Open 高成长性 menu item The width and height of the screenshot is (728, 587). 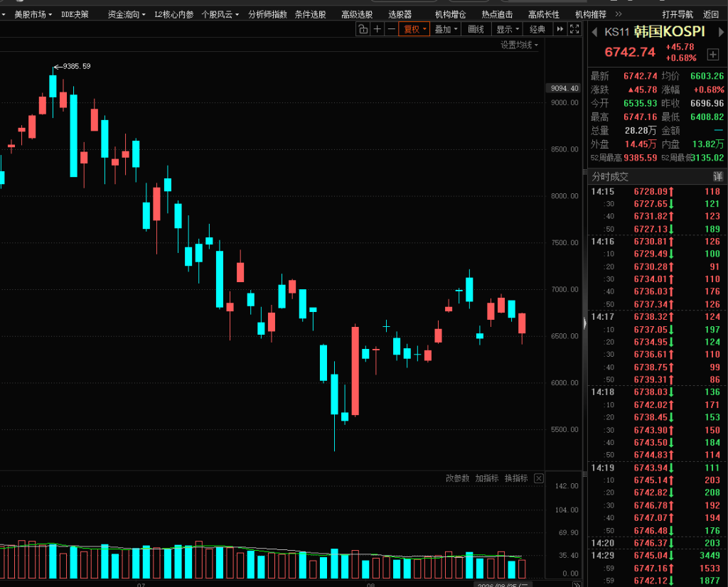tap(544, 14)
